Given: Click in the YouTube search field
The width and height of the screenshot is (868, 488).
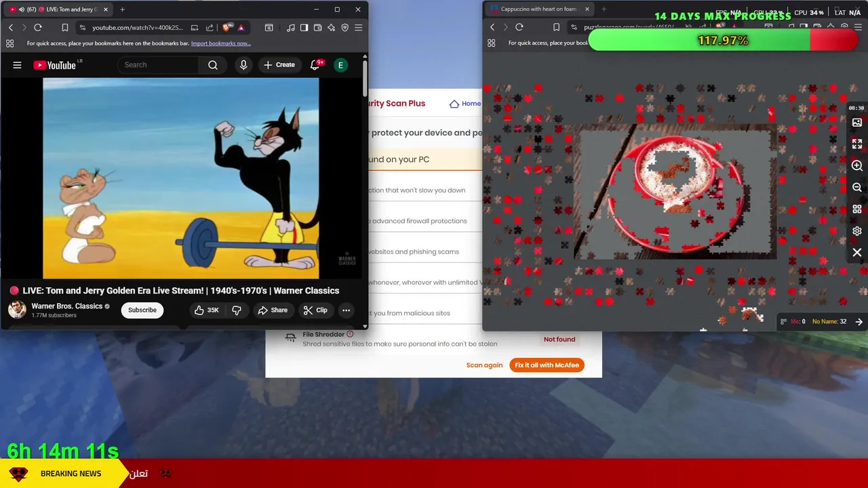Looking at the screenshot, I should click(x=158, y=65).
